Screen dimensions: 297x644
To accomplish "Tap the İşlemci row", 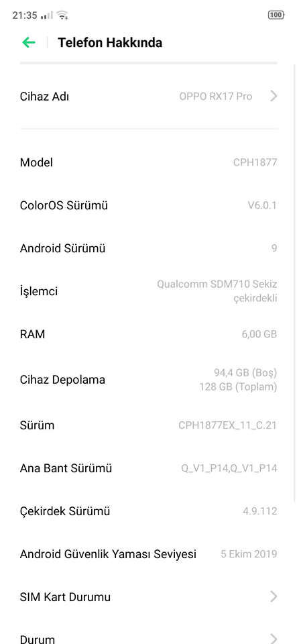I will tap(149, 291).
